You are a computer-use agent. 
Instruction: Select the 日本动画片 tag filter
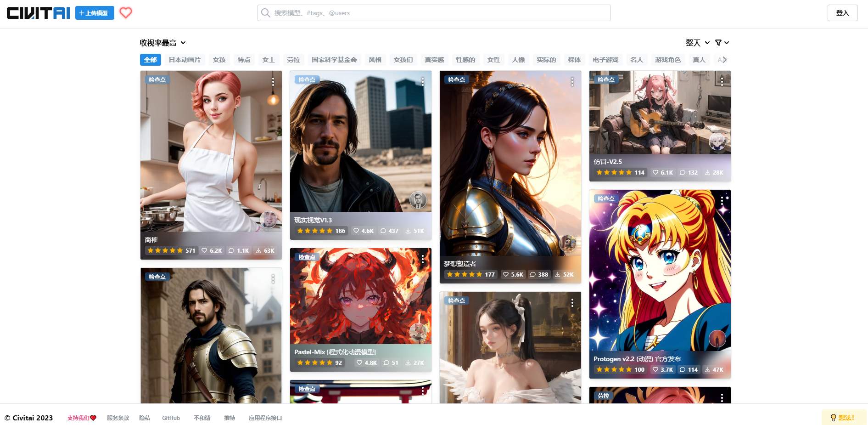185,60
